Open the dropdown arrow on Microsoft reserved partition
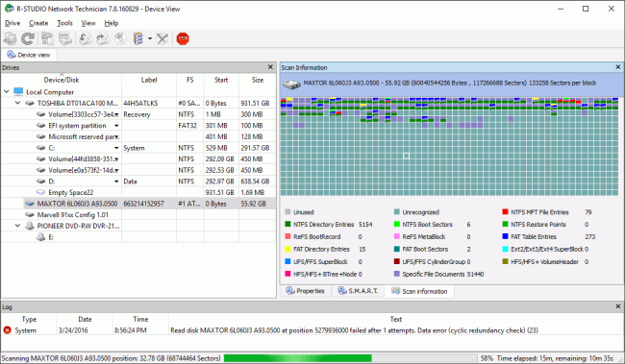This screenshot has height=364, width=625. (116, 137)
